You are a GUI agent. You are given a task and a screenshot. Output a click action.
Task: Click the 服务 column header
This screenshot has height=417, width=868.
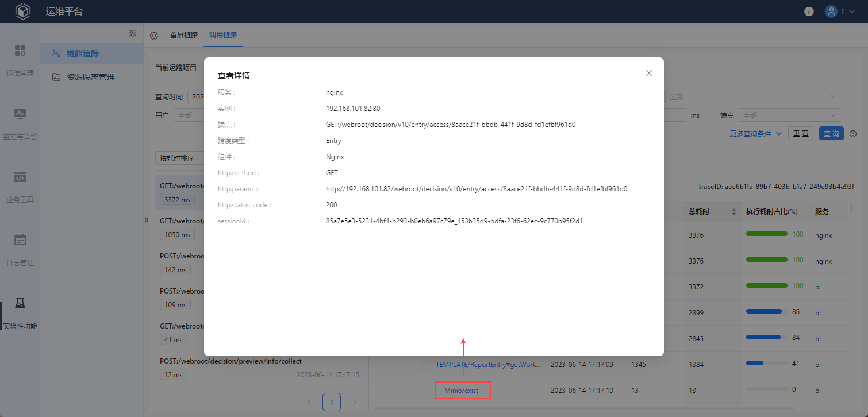tap(822, 212)
